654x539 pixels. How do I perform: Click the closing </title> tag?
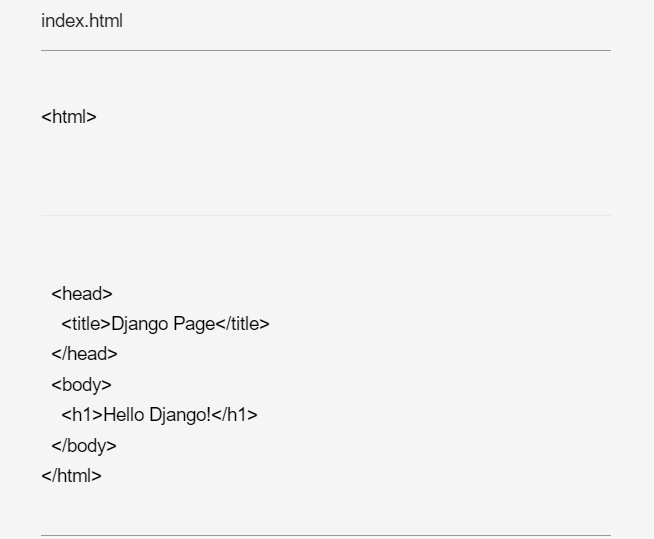point(243,324)
